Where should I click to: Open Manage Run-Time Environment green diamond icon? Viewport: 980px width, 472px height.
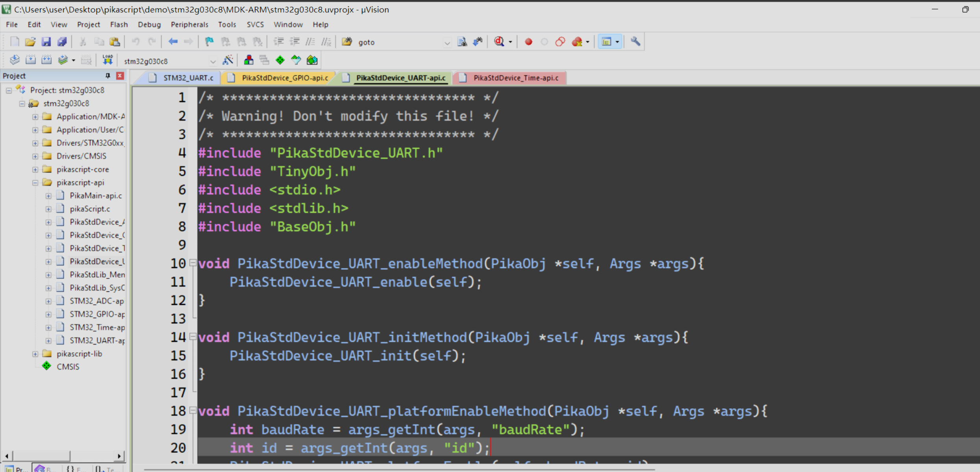pyautogui.click(x=280, y=60)
